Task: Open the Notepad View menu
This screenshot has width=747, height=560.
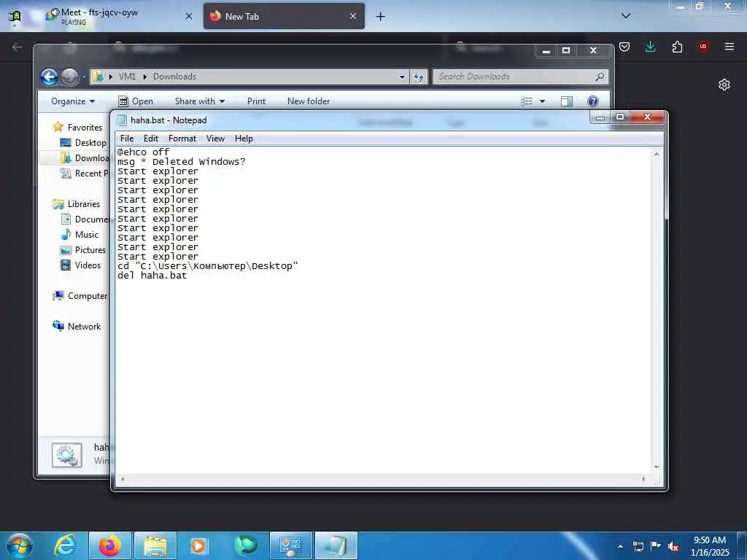Action: point(215,139)
